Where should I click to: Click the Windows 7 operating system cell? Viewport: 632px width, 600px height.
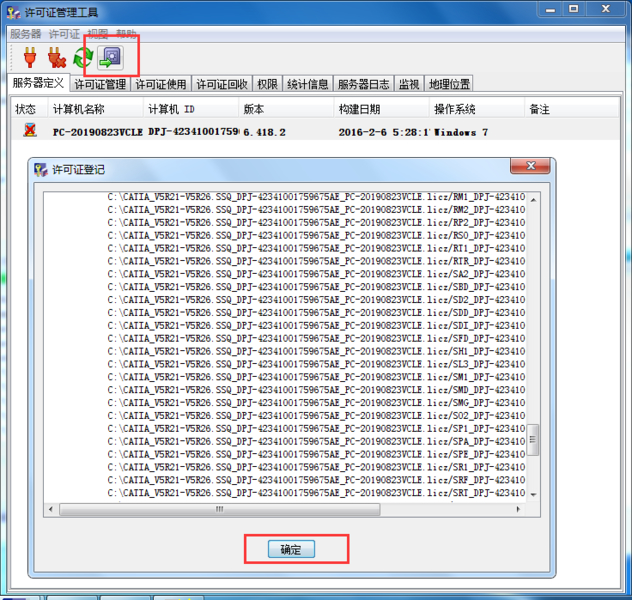pos(461,132)
